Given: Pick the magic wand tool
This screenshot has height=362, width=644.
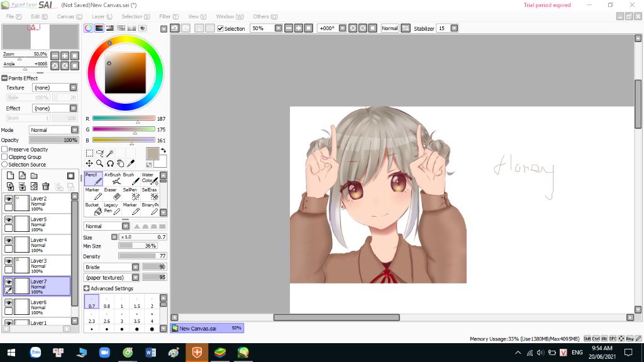Looking at the screenshot, I should (x=110, y=153).
